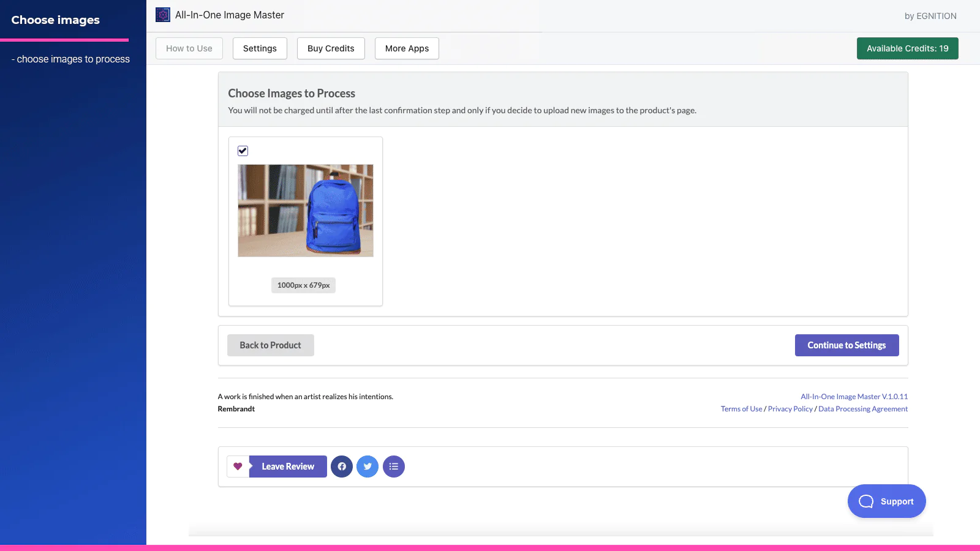
Task: Click 'choose images to process' sidebar item
Action: click(x=70, y=59)
